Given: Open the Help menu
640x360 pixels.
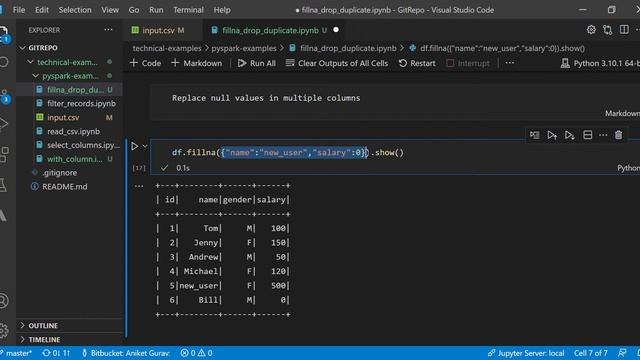Looking at the screenshot, I should [x=222, y=10].
